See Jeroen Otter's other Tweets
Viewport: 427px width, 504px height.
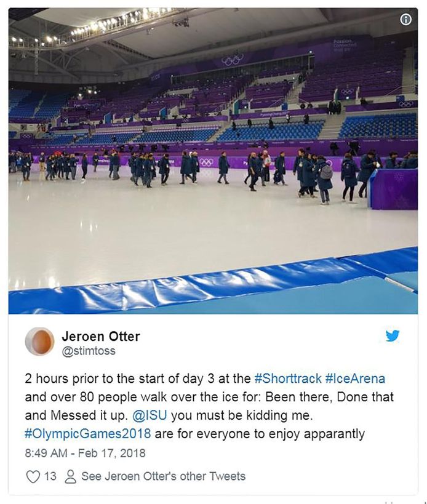click(163, 476)
